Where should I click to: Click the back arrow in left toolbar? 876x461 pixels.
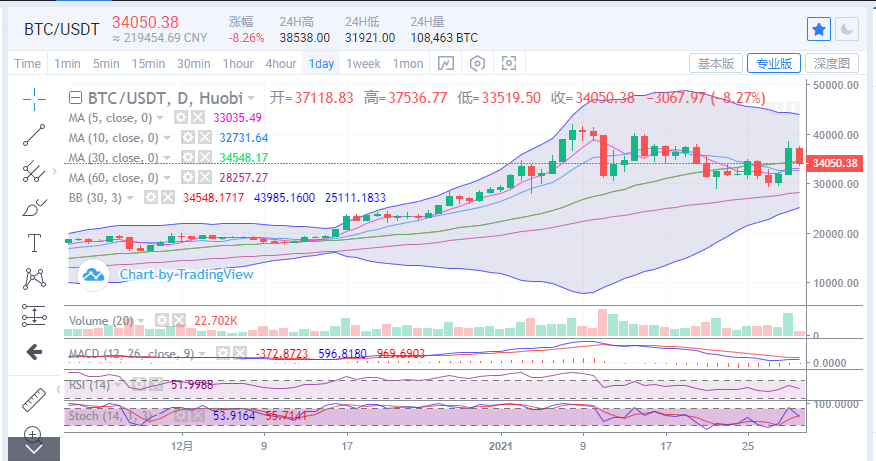(34, 351)
